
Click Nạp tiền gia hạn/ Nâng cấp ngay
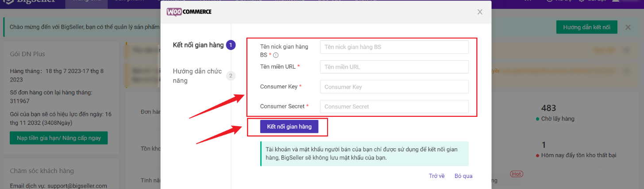click(59, 138)
